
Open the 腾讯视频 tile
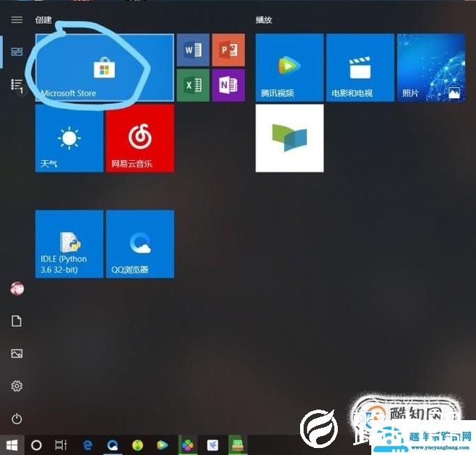pyautogui.click(x=290, y=68)
